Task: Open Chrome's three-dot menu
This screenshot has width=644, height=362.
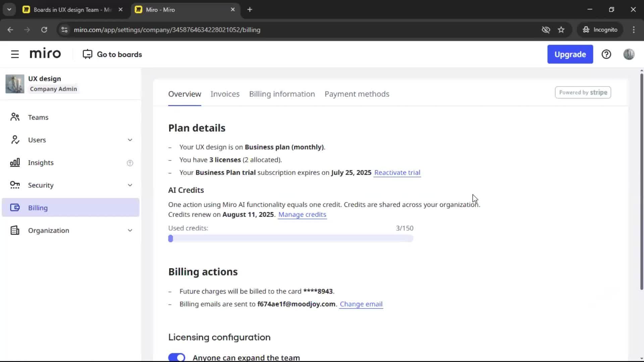Action: click(x=634, y=29)
